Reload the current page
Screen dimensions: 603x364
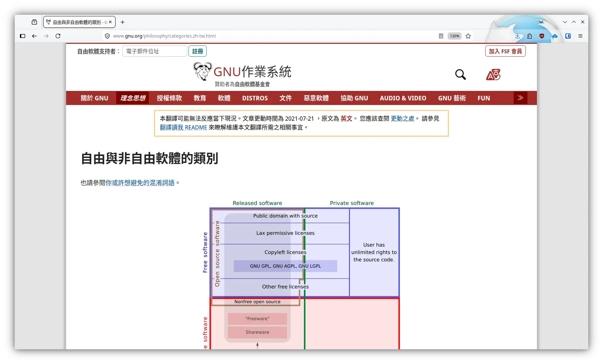58,36
